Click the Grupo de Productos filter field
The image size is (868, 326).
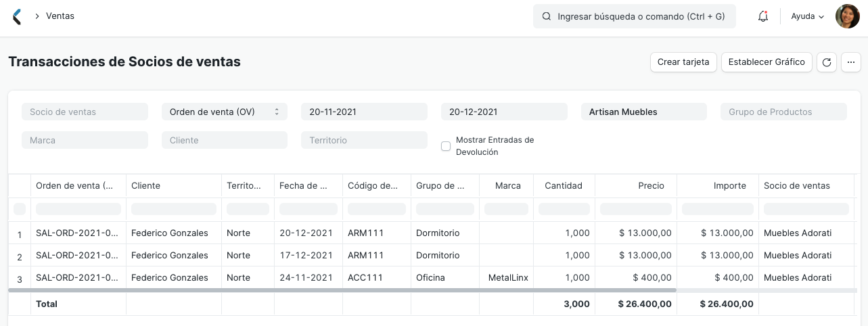tap(783, 112)
